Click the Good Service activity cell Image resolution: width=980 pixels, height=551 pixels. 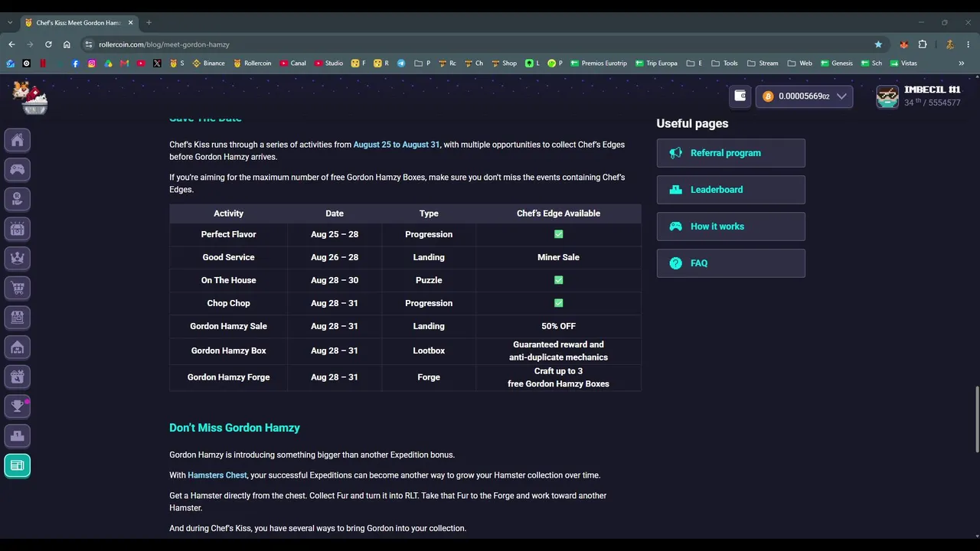pos(228,257)
